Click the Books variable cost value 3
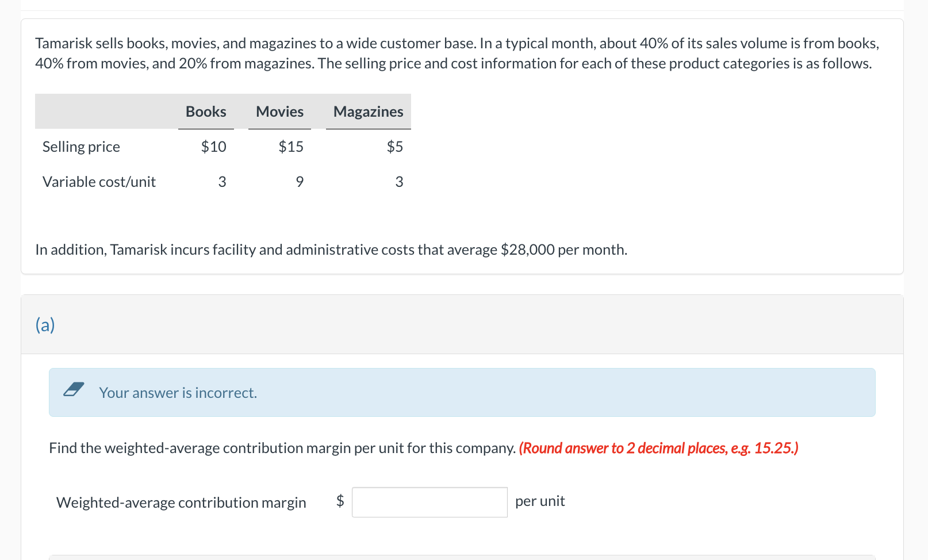928x560 pixels. [x=222, y=182]
